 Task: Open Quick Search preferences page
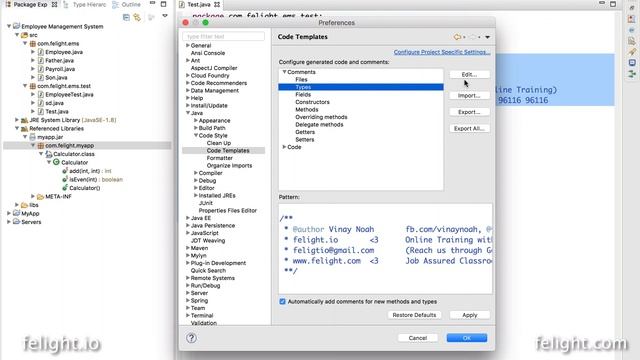coord(208,270)
